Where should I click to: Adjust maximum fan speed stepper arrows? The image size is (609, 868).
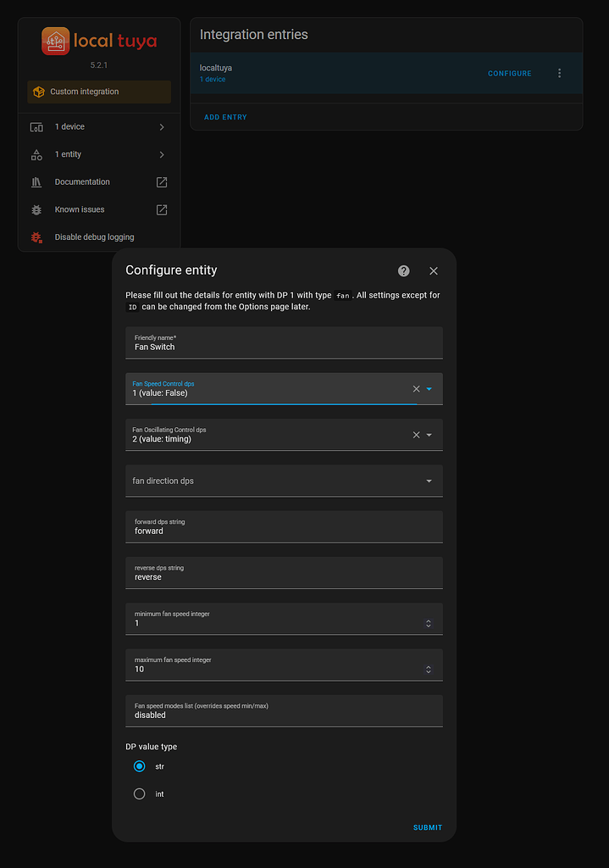point(428,670)
